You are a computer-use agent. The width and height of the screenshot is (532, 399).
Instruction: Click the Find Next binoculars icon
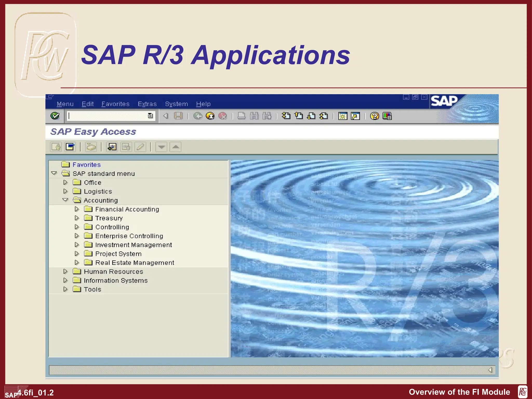(267, 116)
